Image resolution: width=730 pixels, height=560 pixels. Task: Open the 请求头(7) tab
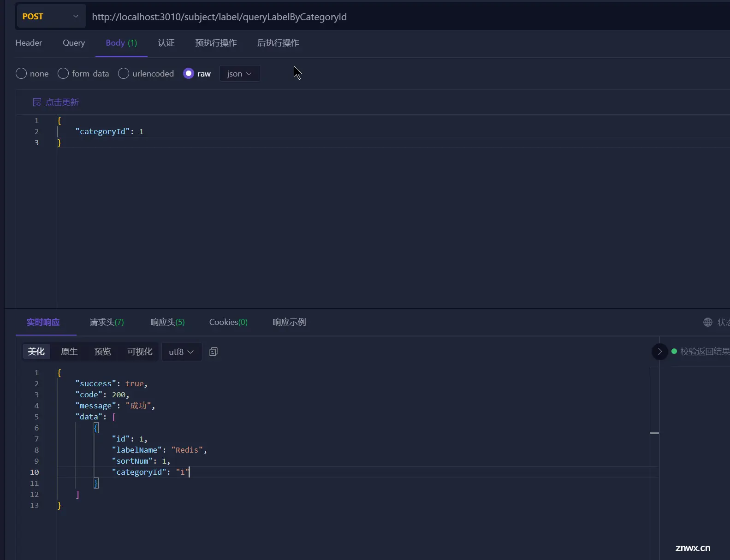[107, 322]
